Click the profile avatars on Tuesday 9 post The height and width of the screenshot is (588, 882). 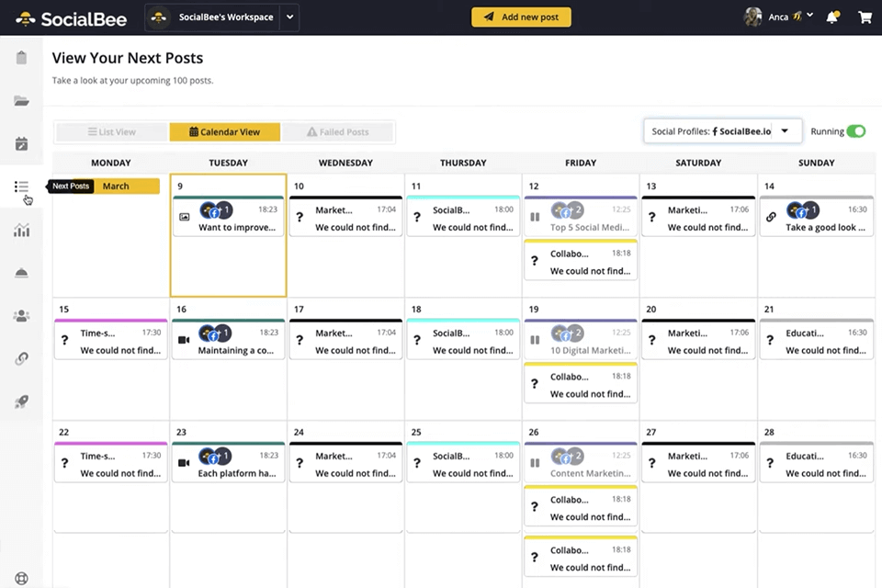[215, 209]
